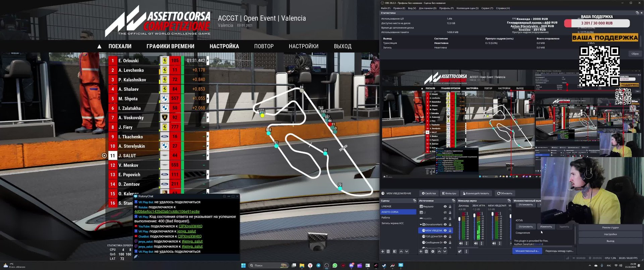
Task: Hide the DonationAlerts group
Action: point(445,224)
